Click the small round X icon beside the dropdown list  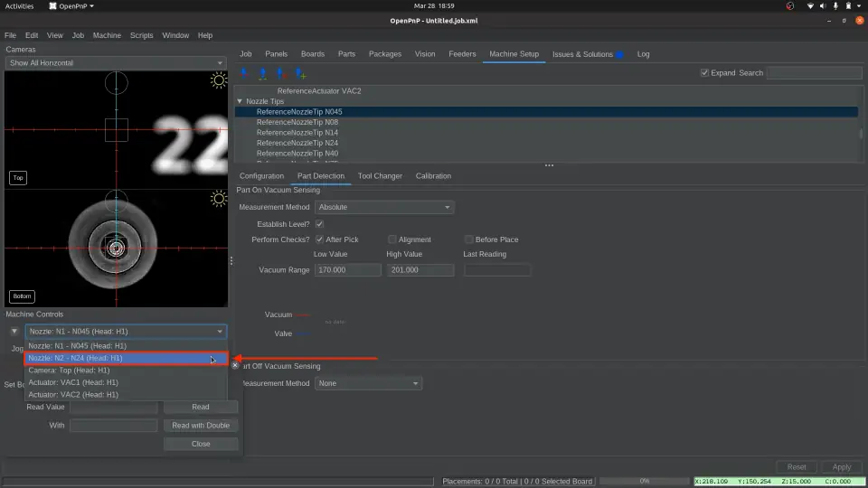[x=235, y=365]
